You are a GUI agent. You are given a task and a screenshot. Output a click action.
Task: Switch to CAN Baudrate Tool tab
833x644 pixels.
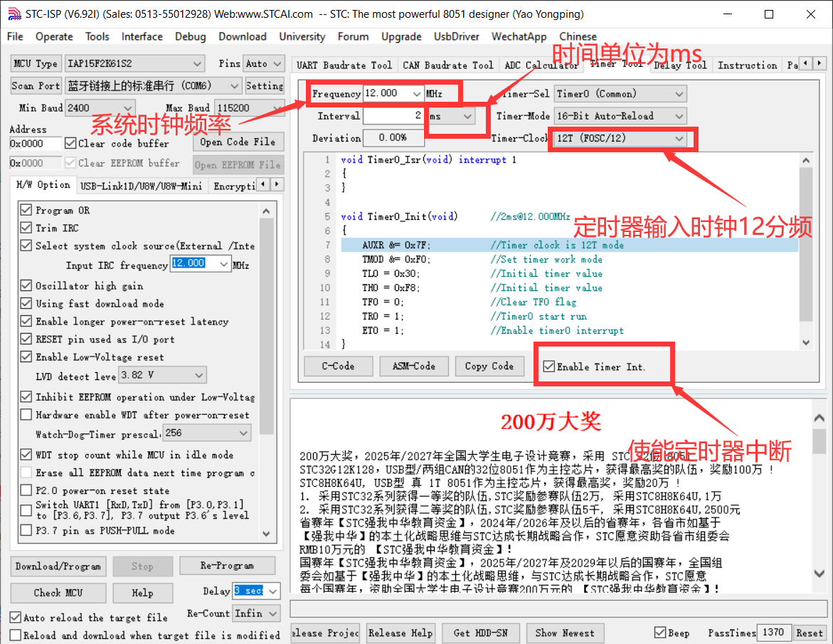pos(448,65)
